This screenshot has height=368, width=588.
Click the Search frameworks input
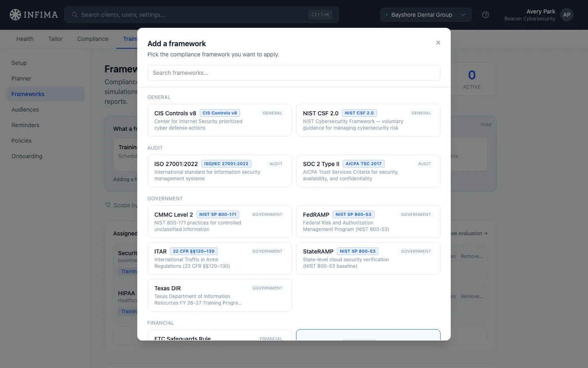pos(294,73)
